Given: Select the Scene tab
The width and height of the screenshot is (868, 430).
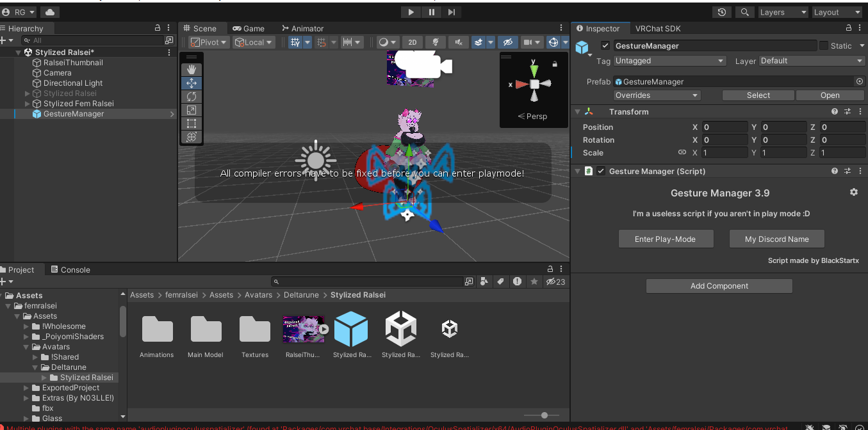Looking at the screenshot, I should pos(200,28).
